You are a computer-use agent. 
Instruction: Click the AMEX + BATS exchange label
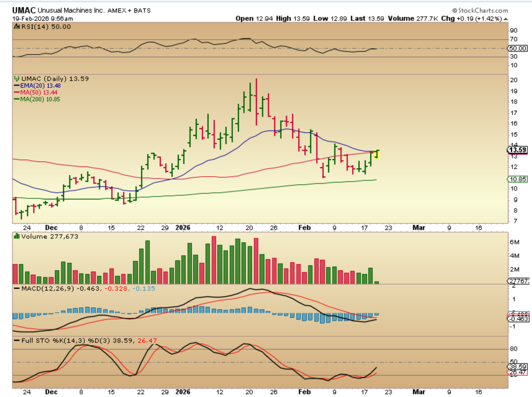click(129, 11)
